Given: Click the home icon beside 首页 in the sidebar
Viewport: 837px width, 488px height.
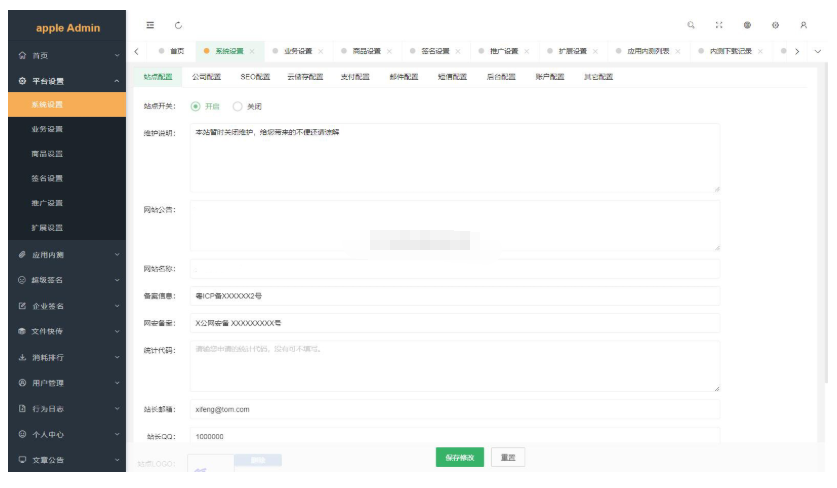Looking at the screenshot, I should [x=22, y=55].
